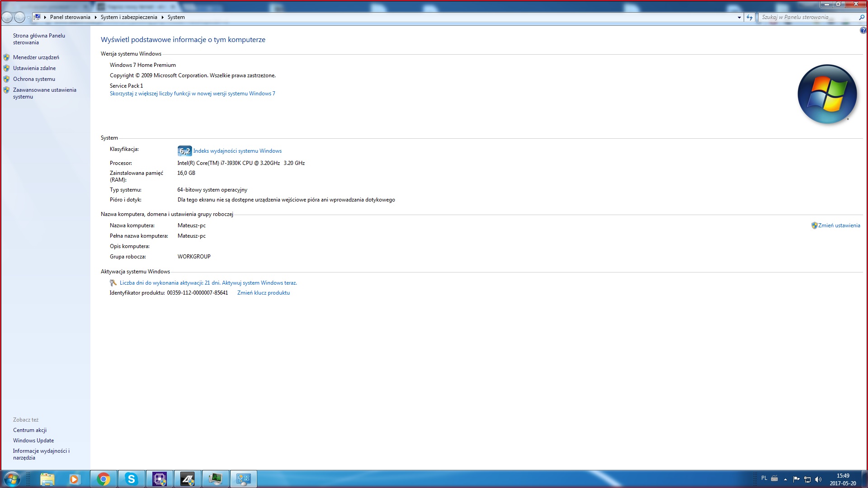The image size is (868, 488).
Task: Open Windows Update in See also
Action: [33, 441]
